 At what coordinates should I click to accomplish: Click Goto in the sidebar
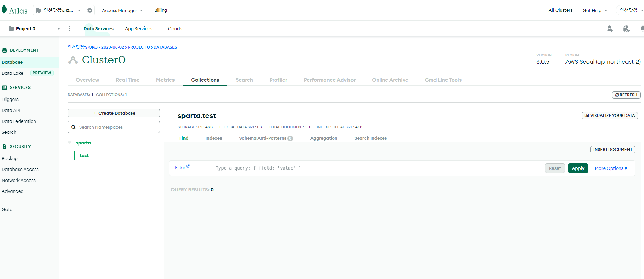7,210
